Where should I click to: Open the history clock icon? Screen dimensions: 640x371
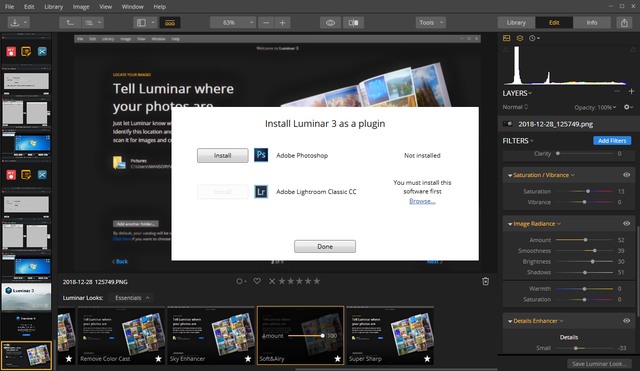pyautogui.click(x=533, y=38)
